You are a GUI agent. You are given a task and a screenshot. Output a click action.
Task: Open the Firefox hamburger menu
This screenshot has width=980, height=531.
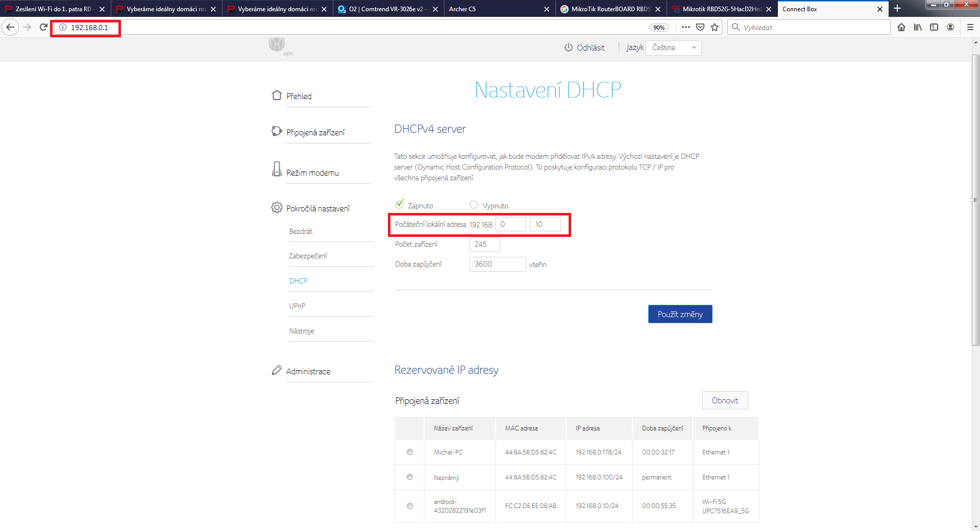[970, 27]
